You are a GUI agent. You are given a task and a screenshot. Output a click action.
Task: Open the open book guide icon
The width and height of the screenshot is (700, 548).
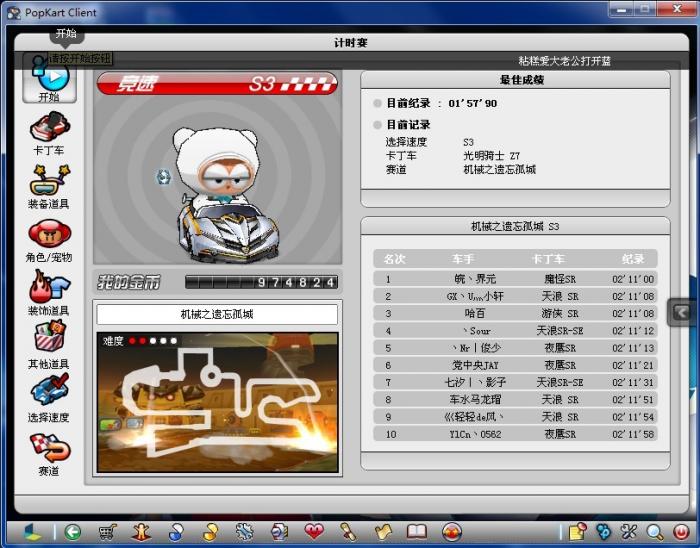pos(417,532)
